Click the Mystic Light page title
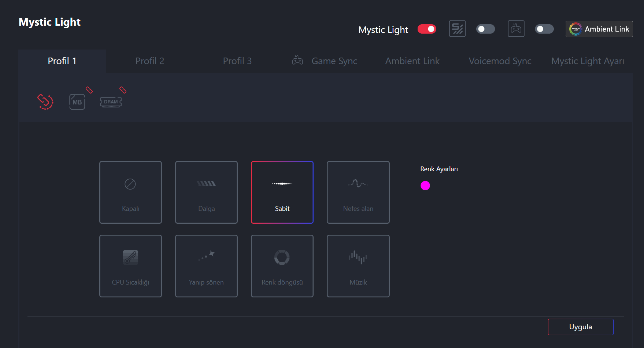This screenshot has height=348, width=644. pyautogui.click(x=49, y=22)
